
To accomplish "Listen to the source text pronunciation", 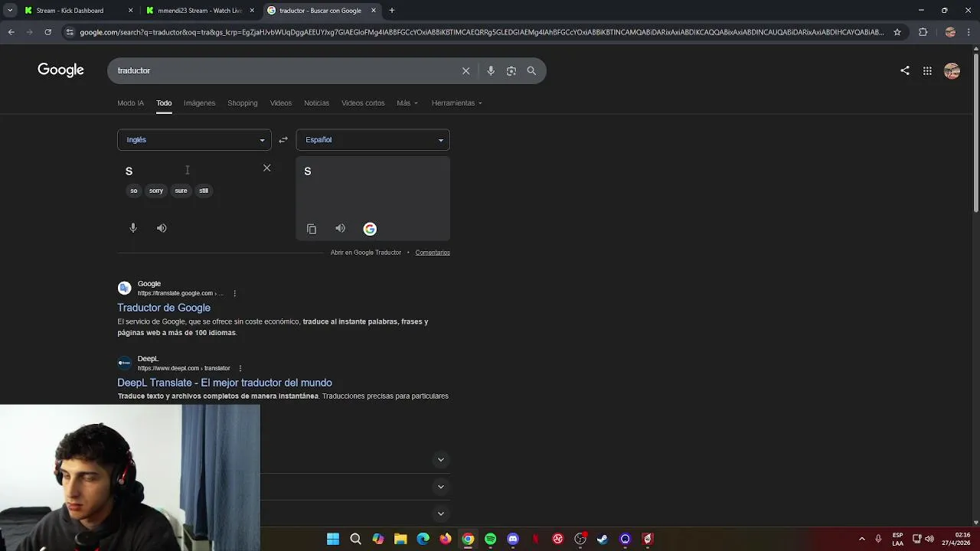I will (162, 228).
